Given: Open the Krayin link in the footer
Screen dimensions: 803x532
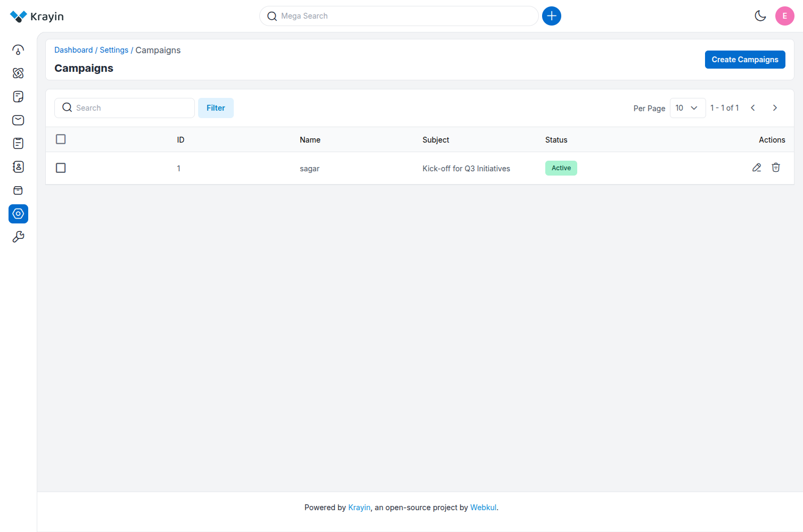Looking at the screenshot, I should [x=359, y=508].
